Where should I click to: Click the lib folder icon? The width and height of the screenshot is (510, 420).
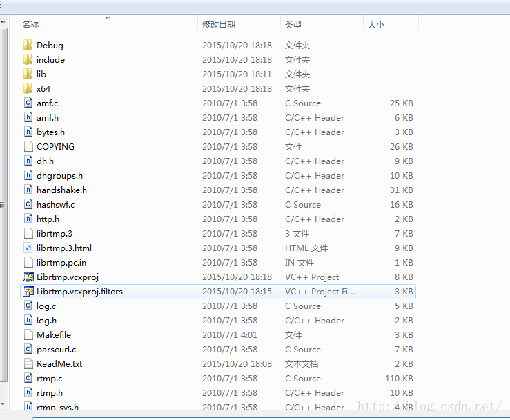pos(28,74)
